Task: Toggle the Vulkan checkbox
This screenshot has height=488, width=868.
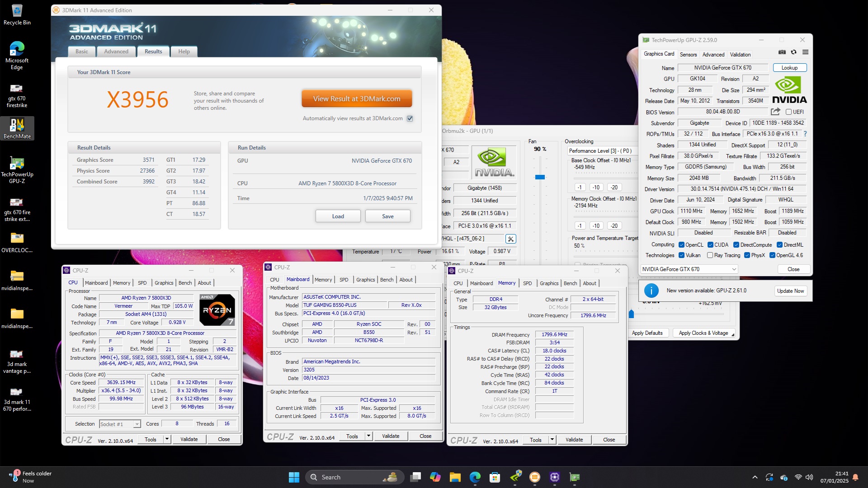Action: [681, 255]
